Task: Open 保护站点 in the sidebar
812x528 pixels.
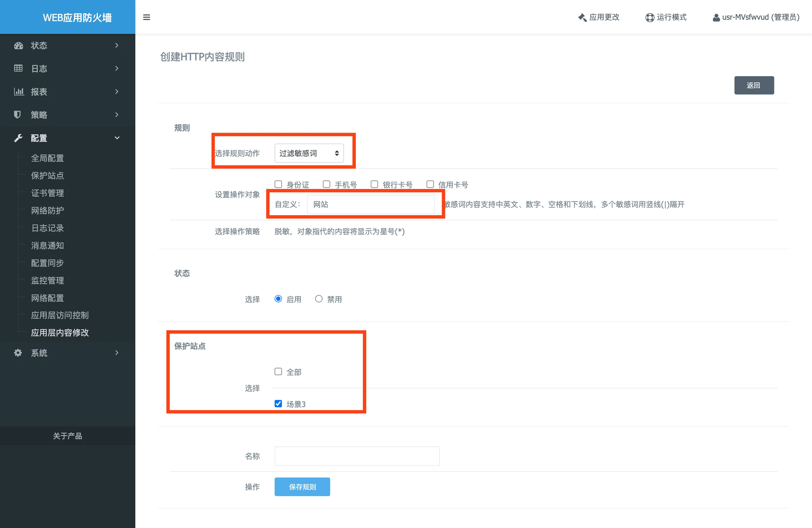Action: [47, 175]
